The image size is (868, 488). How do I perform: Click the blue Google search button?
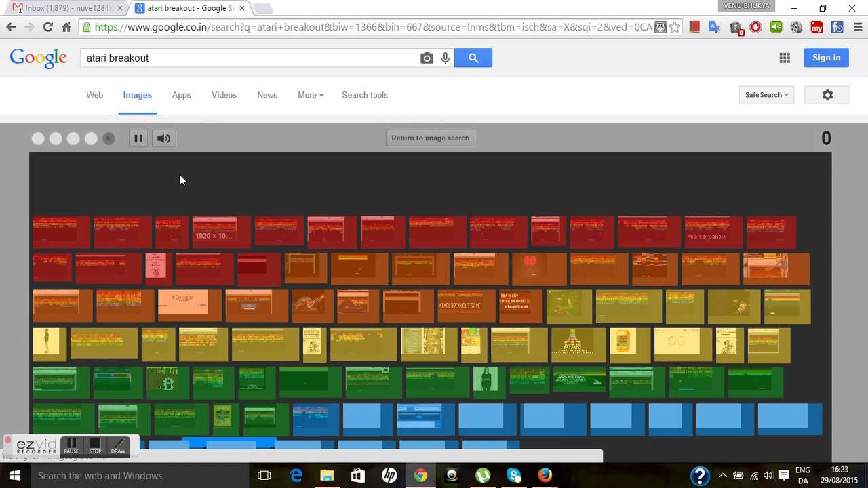pyautogui.click(x=473, y=58)
